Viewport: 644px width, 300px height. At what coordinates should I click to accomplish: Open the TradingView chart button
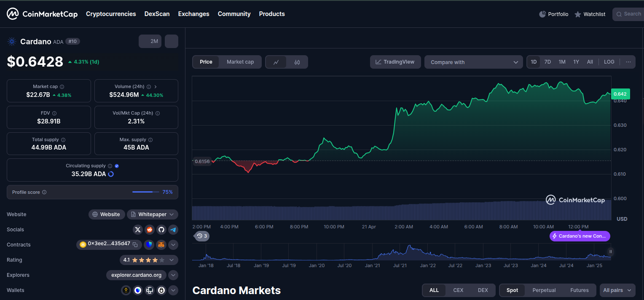[395, 62]
